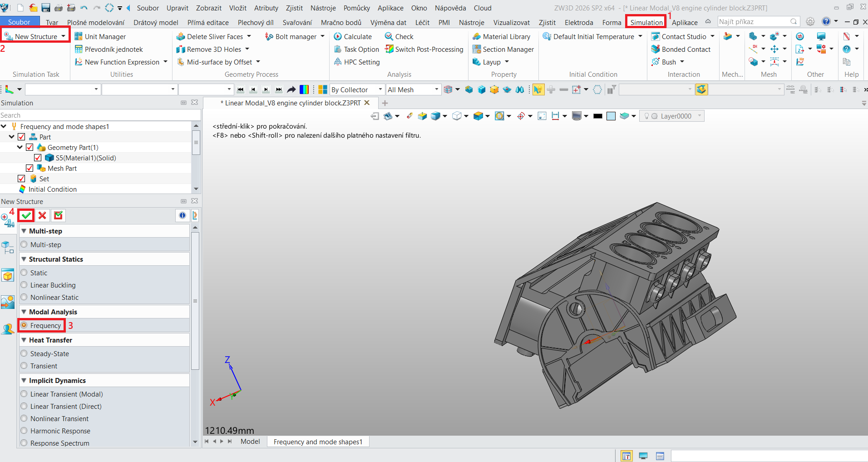
Task: Open the New Structure dropdown arrow
Action: coord(64,36)
